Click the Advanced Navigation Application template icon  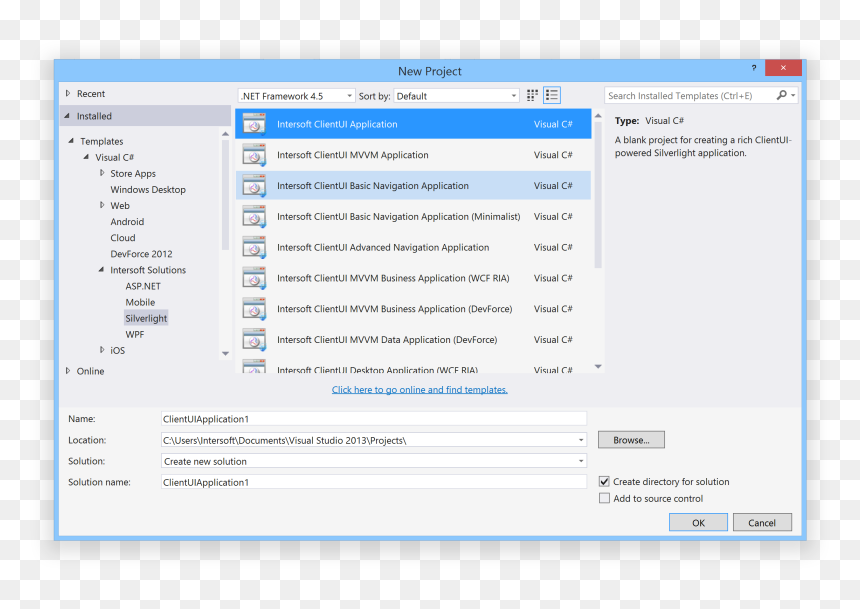(254, 247)
